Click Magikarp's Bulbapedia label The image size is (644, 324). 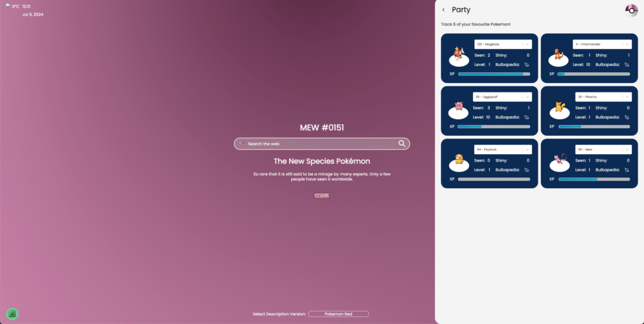click(x=508, y=65)
